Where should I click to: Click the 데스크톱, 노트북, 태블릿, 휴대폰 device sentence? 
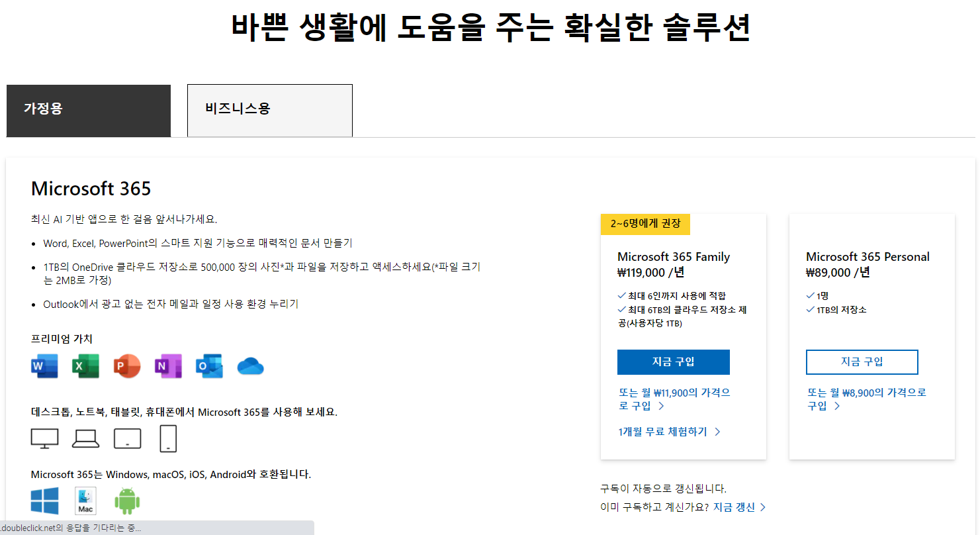tap(184, 412)
